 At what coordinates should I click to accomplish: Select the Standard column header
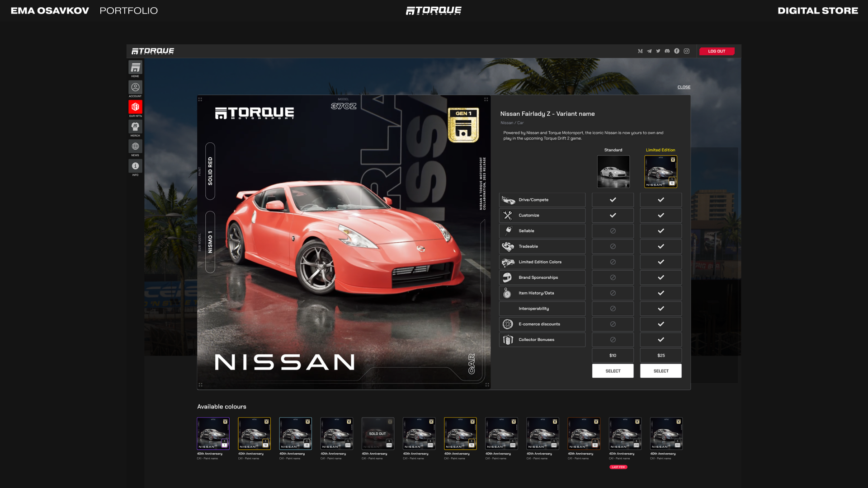pyautogui.click(x=613, y=150)
